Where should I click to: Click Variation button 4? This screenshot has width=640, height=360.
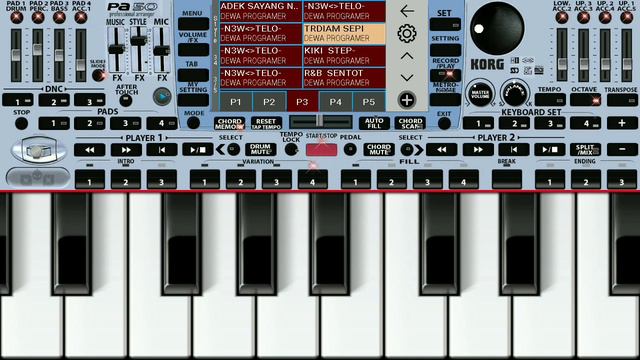313,180
